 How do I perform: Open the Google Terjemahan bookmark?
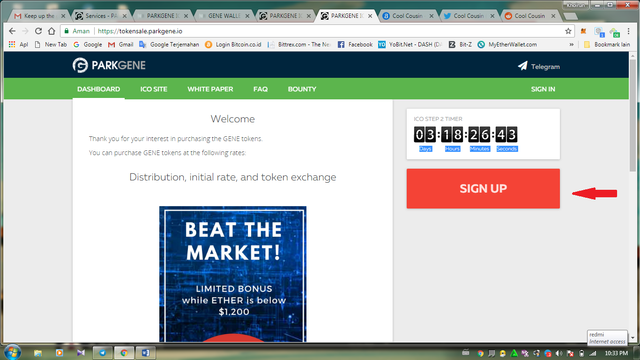(169, 44)
